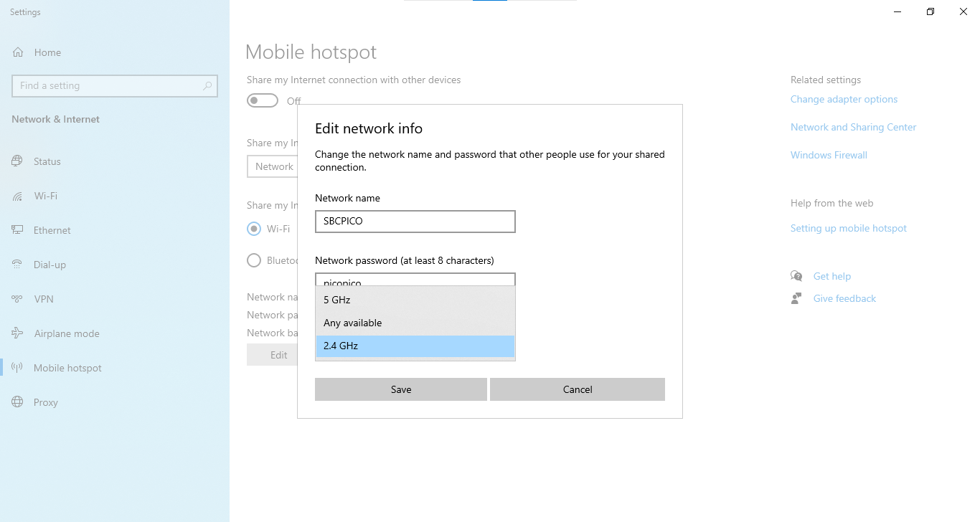Open Airplane mode settings icon
980x522 pixels.
click(17, 333)
